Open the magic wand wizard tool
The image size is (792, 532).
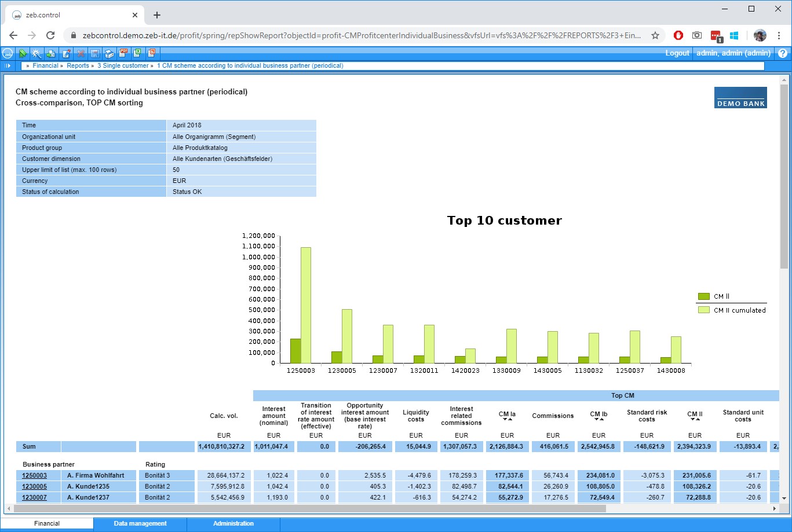(37, 53)
